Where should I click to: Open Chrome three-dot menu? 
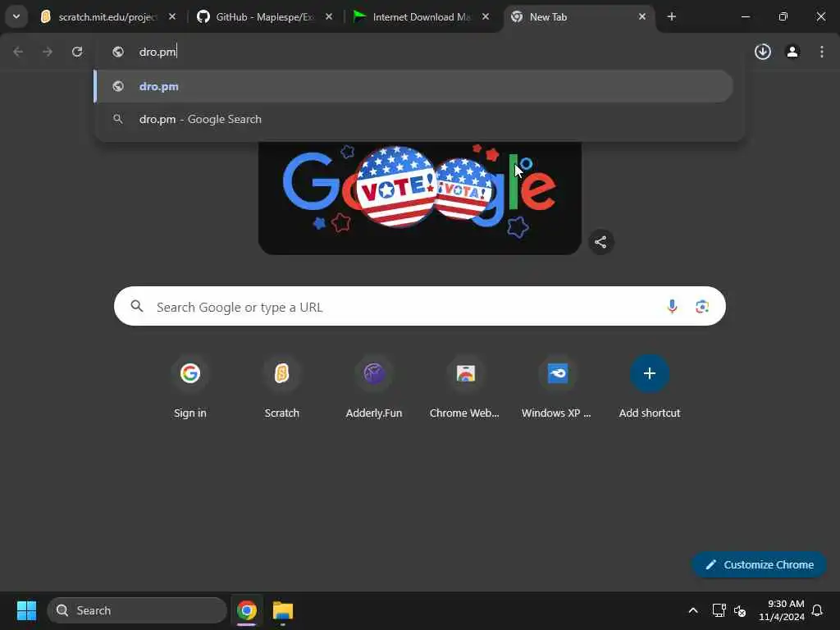[822, 52]
